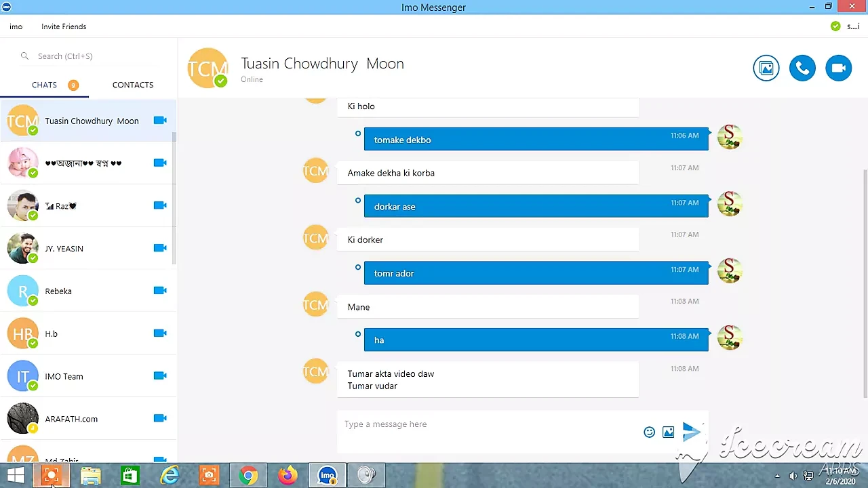
Task: Open chat with IMO Team
Action: [88, 376]
